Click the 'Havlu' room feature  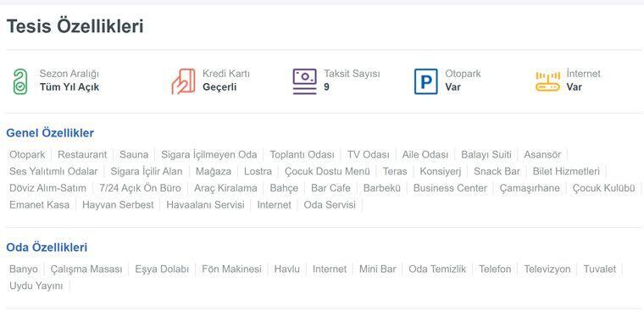click(287, 269)
